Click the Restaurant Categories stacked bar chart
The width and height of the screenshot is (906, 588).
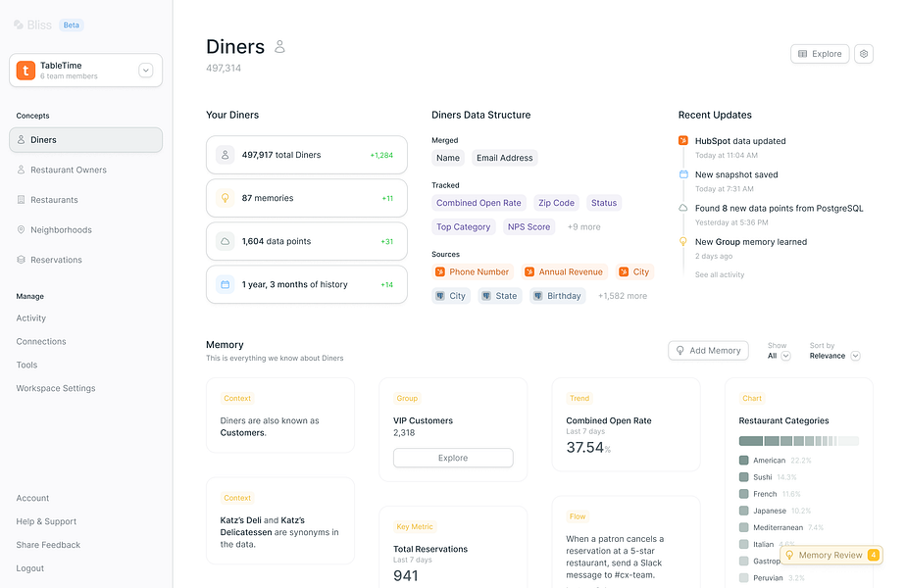pyautogui.click(x=798, y=441)
